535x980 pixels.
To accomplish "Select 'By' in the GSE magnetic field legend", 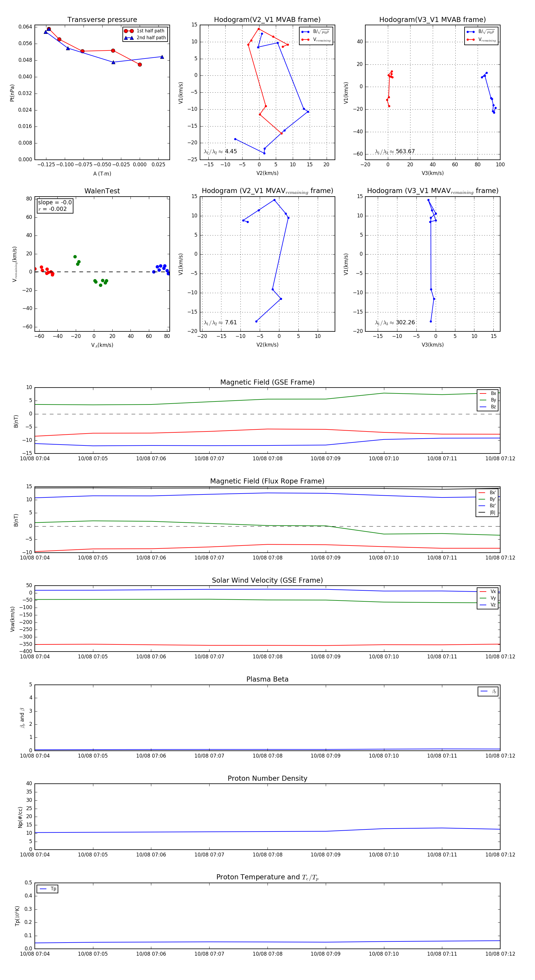I will click(x=488, y=400).
